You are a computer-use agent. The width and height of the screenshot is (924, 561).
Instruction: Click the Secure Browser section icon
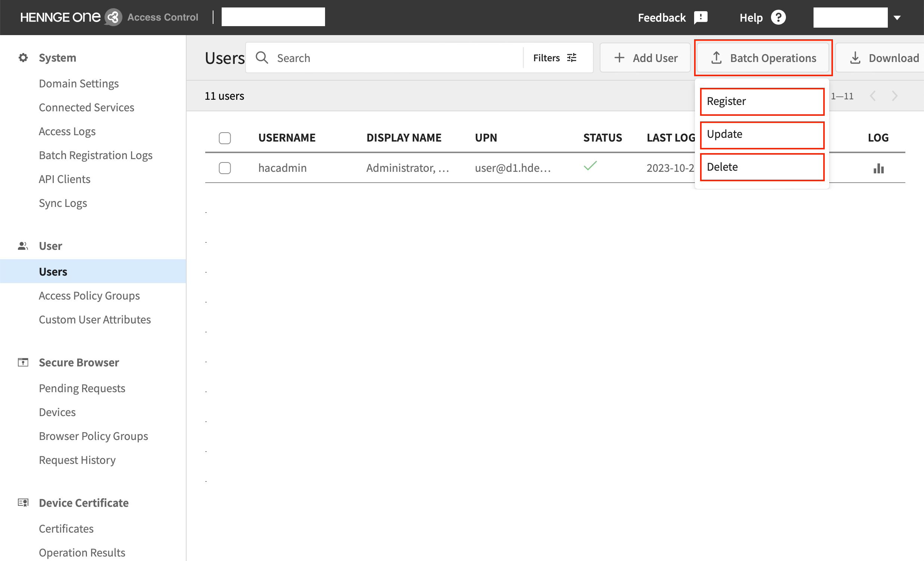pyautogui.click(x=23, y=362)
